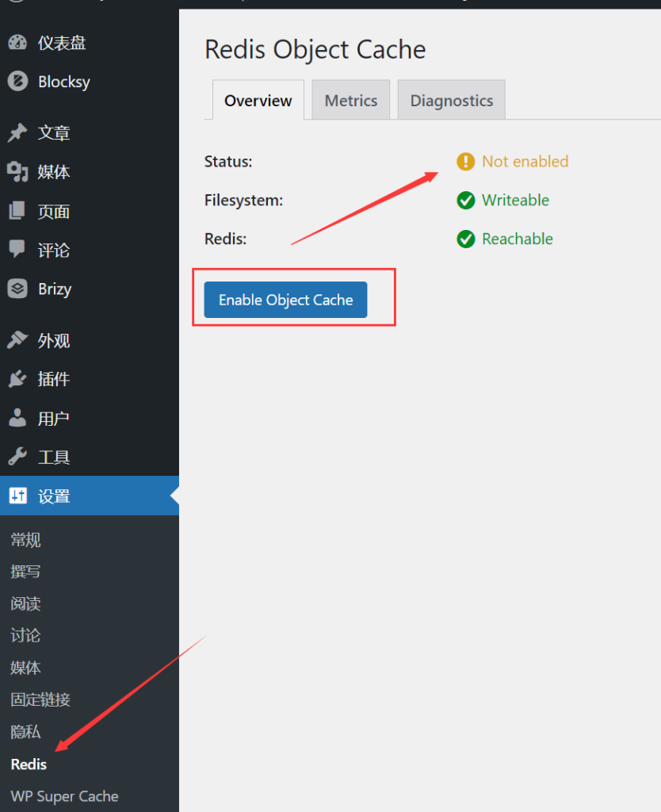
Task: Click the Comments speech bubble icon
Action: 17,250
